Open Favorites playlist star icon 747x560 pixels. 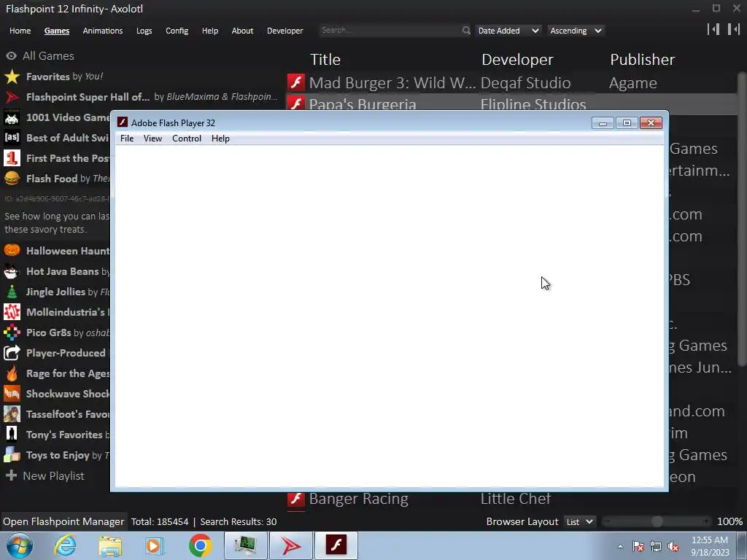12,77
